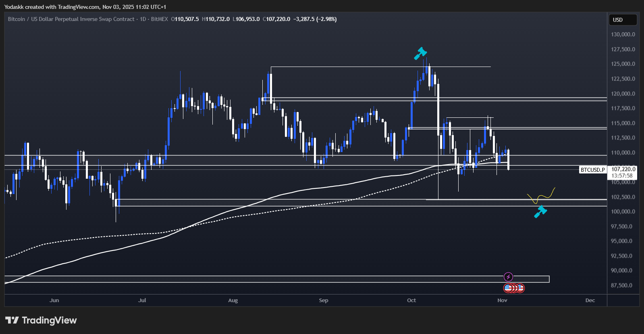644x334 pixels.
Task: Click the Nov label on the time axis
Action: [x=502, y=300]
